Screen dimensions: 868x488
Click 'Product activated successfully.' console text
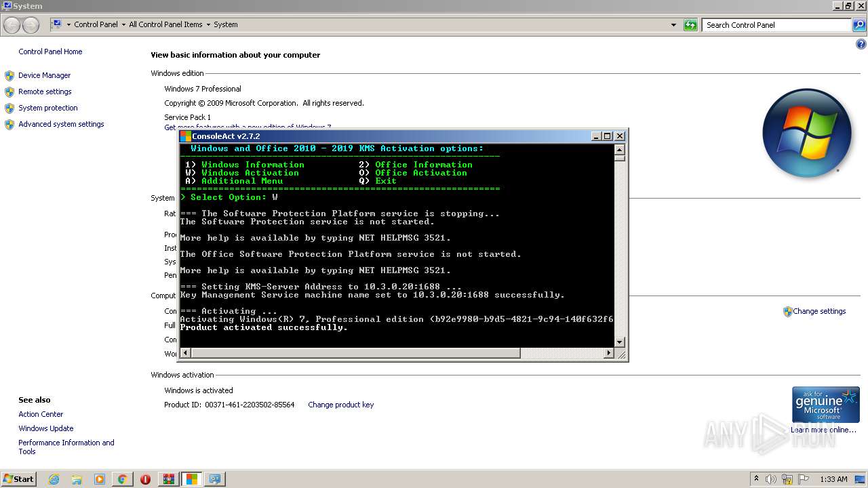click(264, 327)
